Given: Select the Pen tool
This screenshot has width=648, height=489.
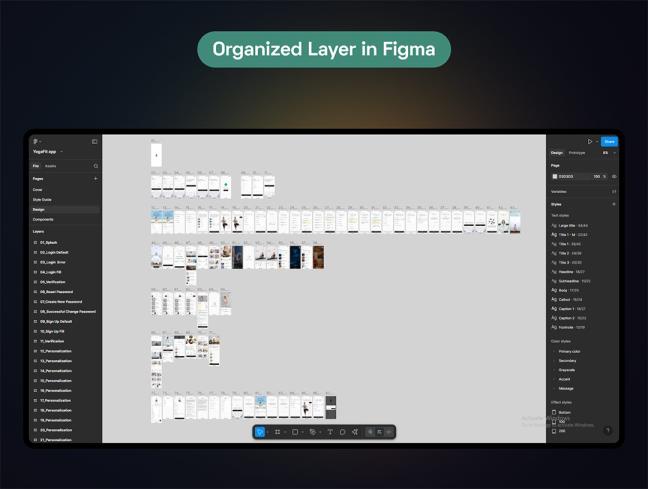Looking at the screenshot, I should (x=313, y=432).
